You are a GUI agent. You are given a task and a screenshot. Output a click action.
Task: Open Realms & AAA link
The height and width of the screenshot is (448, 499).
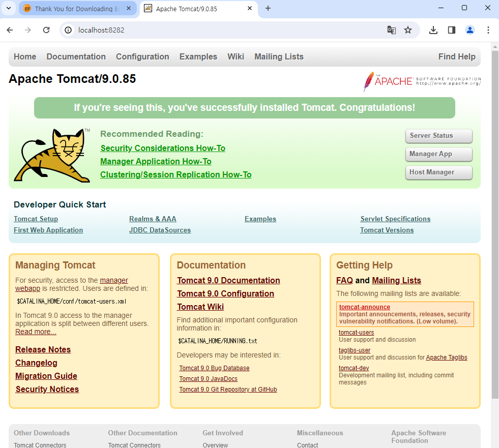click(153, 219)
